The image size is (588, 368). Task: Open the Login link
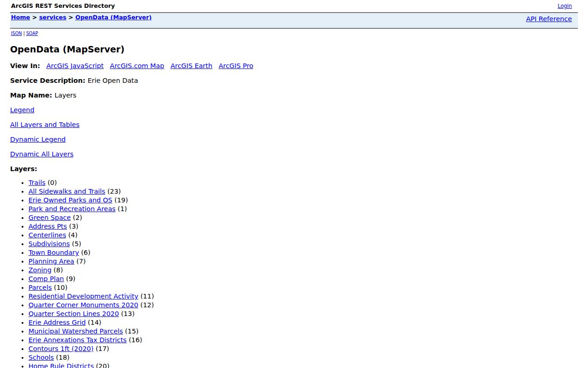coord(565,6)
